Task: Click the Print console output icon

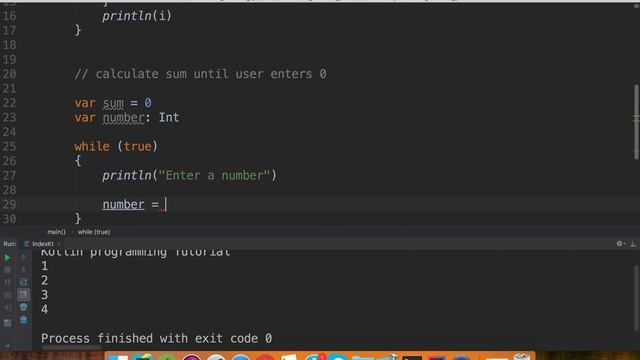Action: coord(23,307)
